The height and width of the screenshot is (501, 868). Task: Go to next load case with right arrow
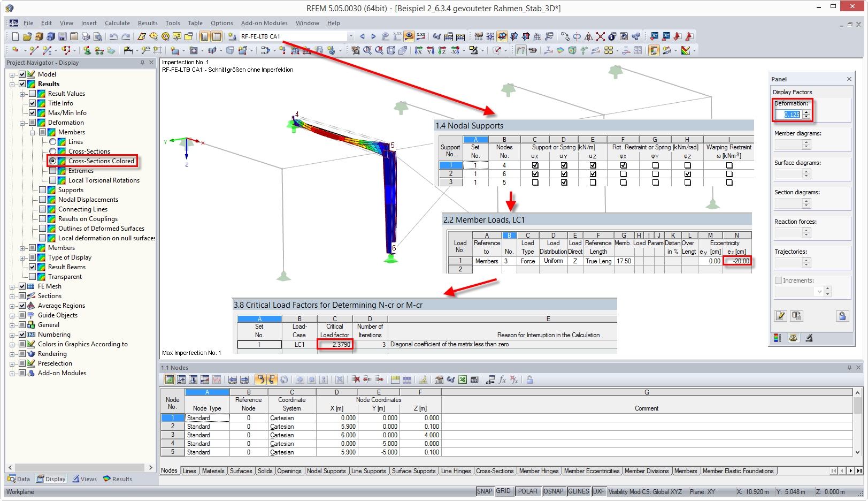click(373, 36)
